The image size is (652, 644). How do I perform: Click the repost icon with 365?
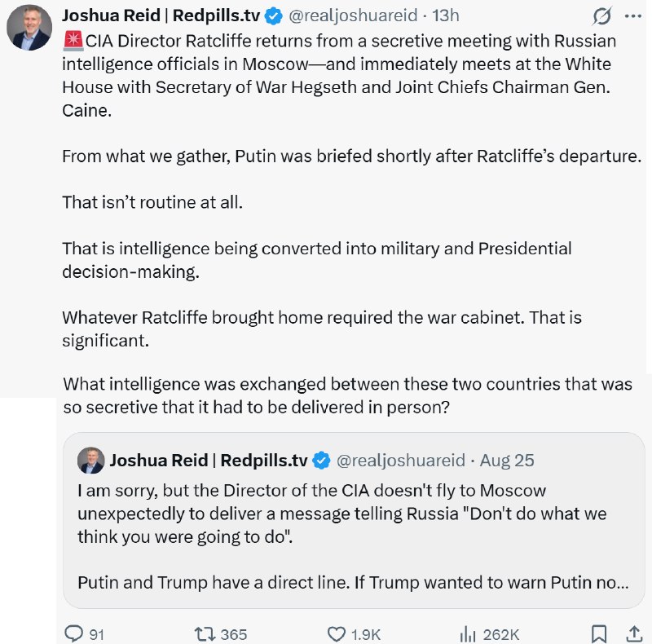pos(205,634)
